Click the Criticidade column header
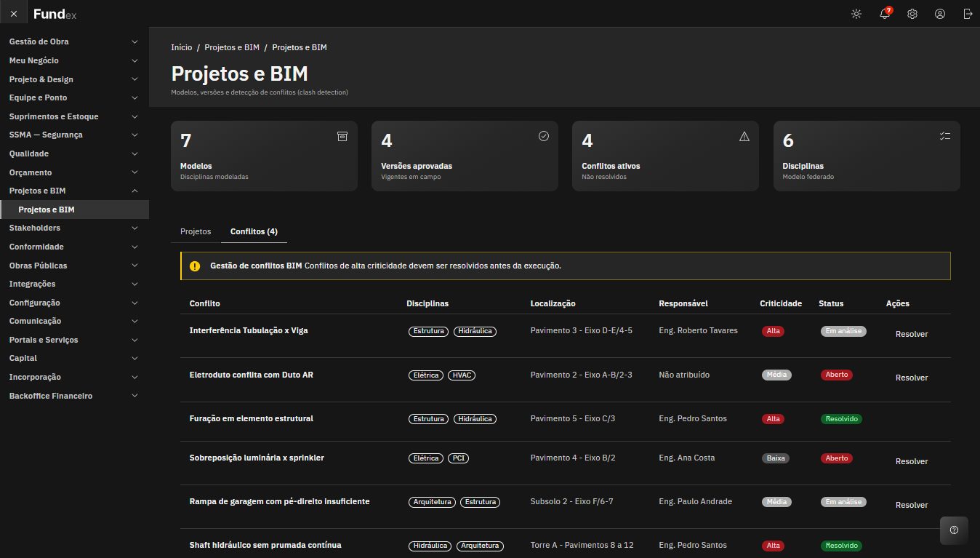Viewport: 980px width, 558px height. point(781,303)
